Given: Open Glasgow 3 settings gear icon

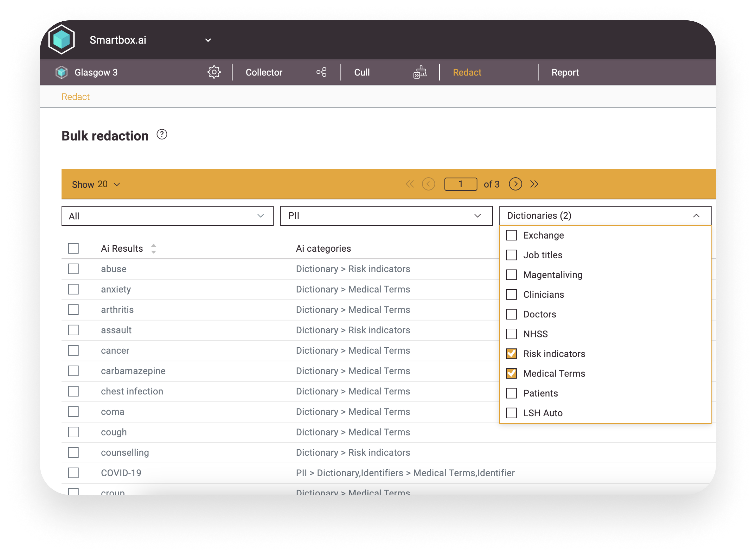Looking at the screenshot, I should pyautogui.click(x=214, y=72).
